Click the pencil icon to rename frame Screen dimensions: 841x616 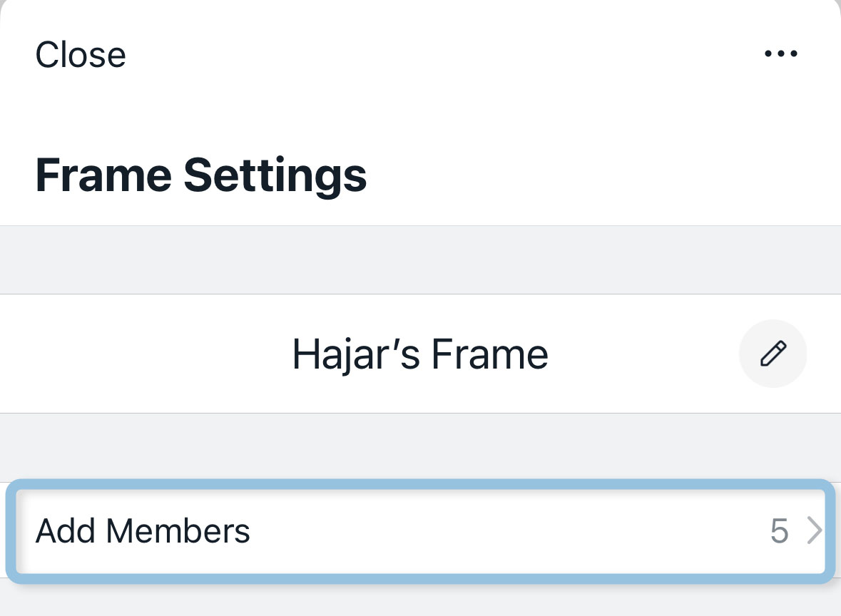(773, 354)
